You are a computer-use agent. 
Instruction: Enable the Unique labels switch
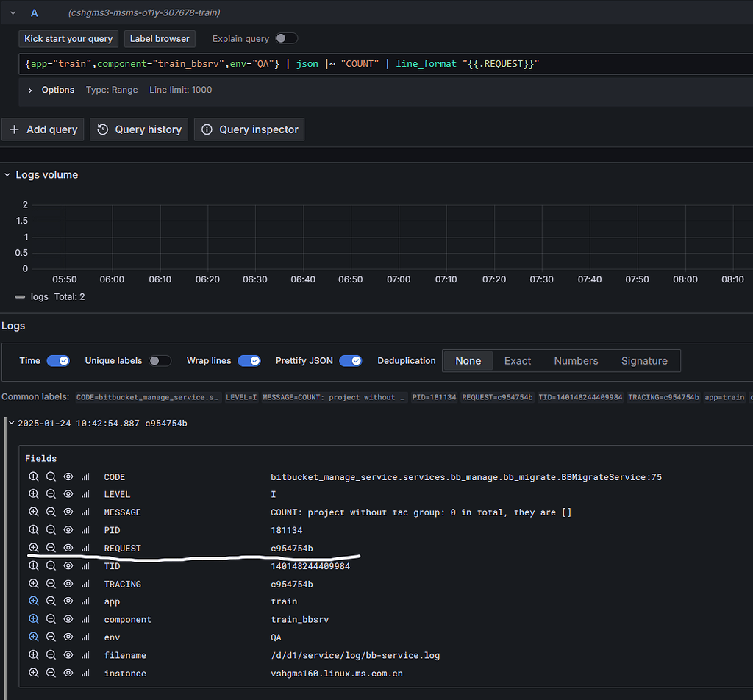click(x=160, y=360)
